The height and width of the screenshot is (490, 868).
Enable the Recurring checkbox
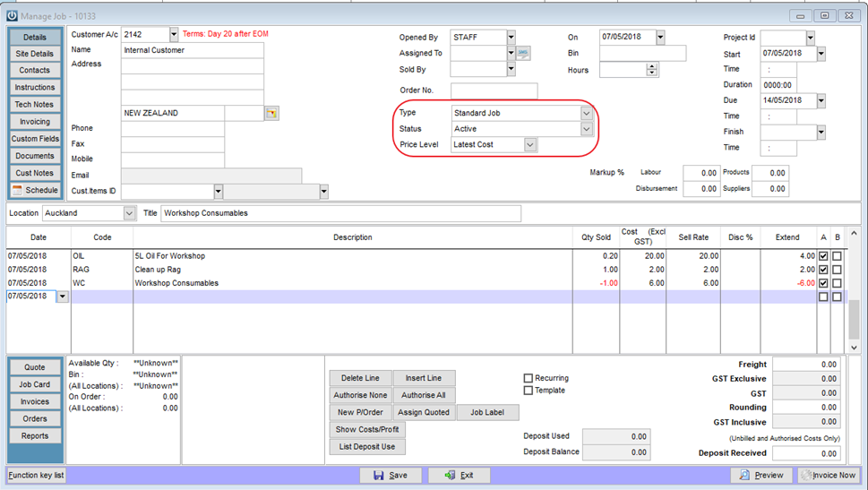529,378
